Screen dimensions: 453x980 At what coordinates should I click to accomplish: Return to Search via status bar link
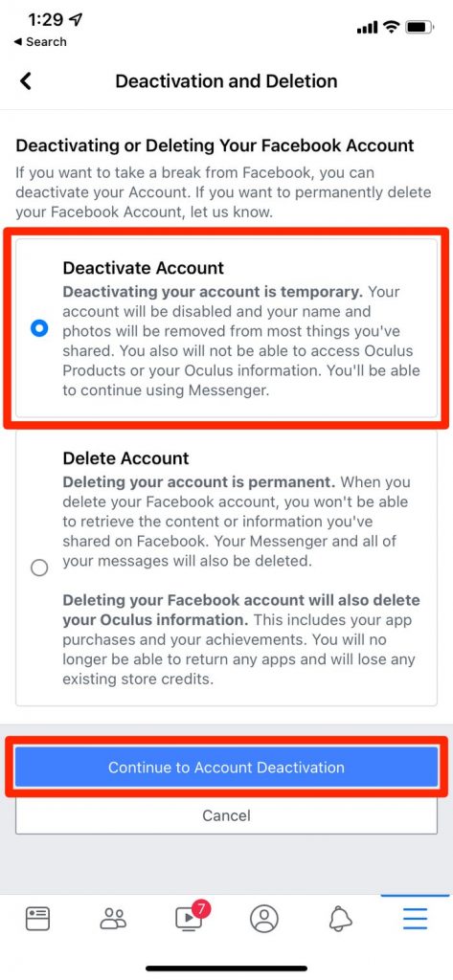[40, 42]
